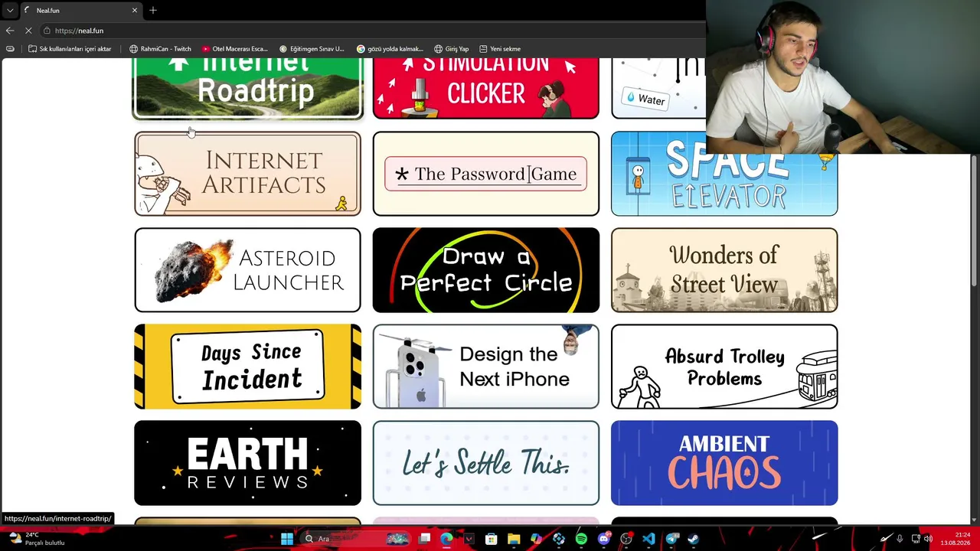Open Telegram from the taskbar
The height and width of the screenshot is (551, 980).
(x=671, y=539)
